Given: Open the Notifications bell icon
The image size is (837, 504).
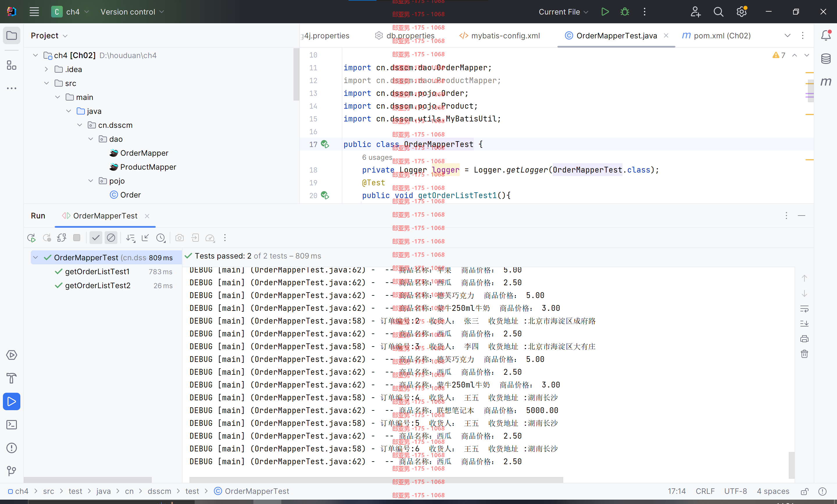Looking at the screenshot, I should pos(826,35).
